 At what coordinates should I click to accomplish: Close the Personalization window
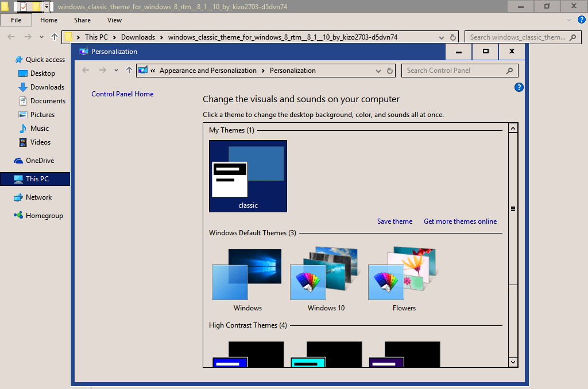pyautogui.click(x=512, y=52)
